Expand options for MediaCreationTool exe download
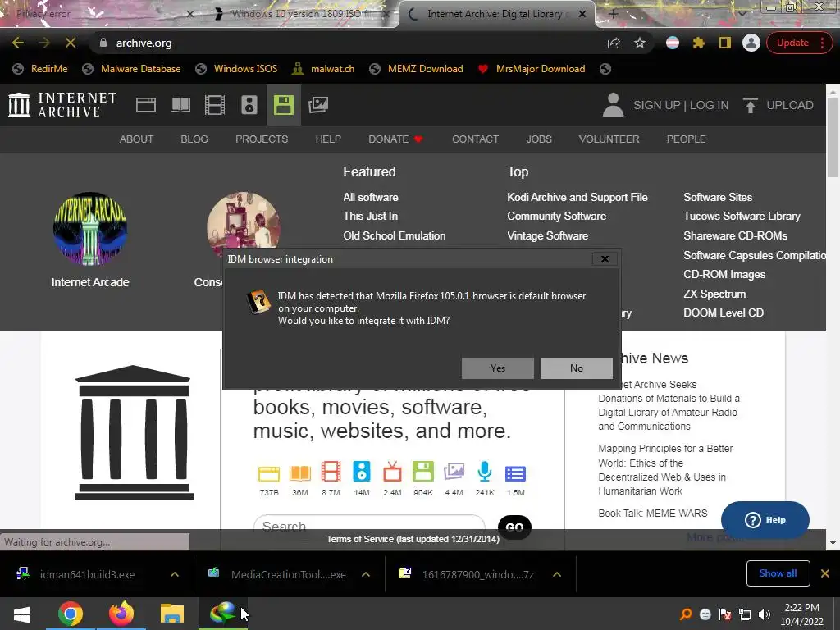840x630 pixels. coord(366,574)
